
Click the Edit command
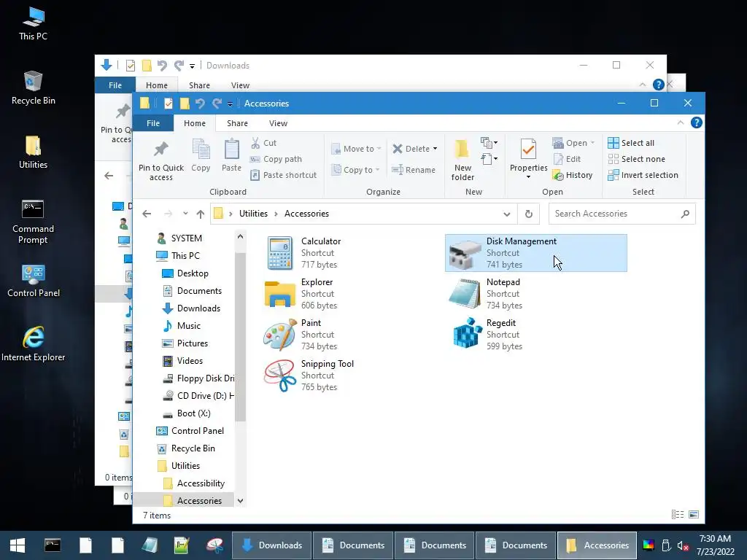click(x=567, y=159)
